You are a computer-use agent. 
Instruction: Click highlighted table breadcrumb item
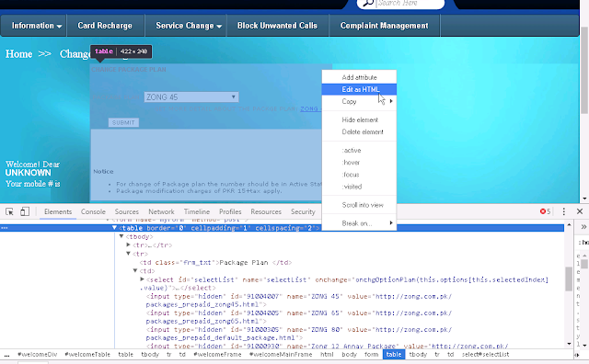[394, 355]
